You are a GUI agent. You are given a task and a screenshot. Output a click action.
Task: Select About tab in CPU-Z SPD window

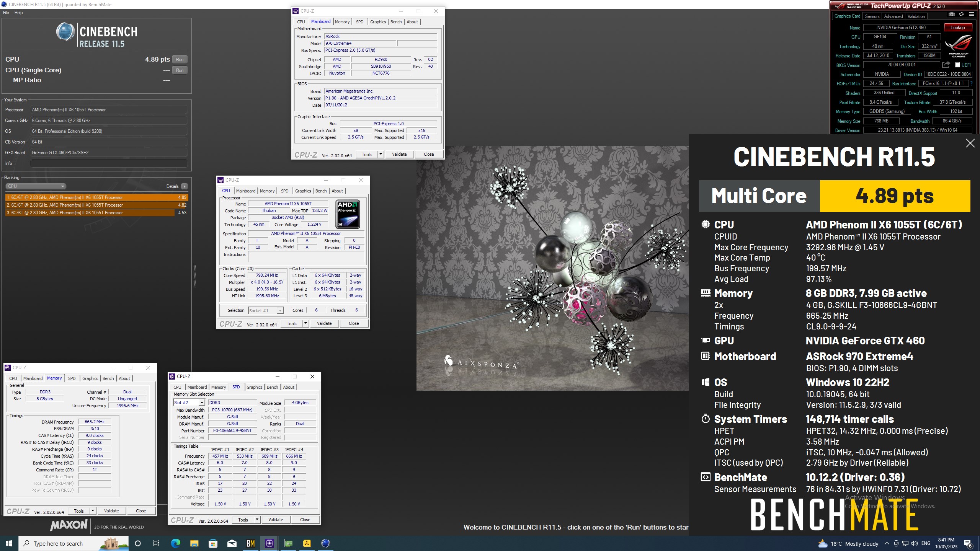tap(289, 387)
